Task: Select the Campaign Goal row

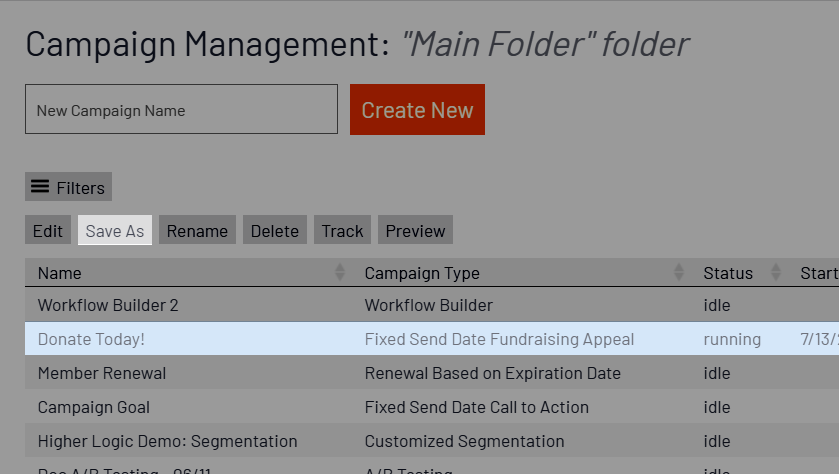Action: coord(432,407)
